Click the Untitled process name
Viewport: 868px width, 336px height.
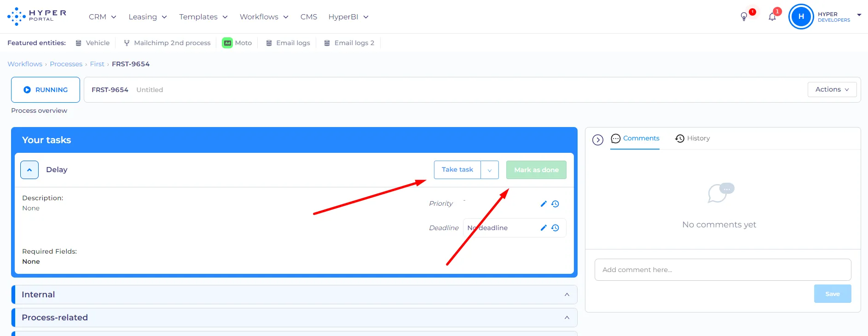point(150,90)
